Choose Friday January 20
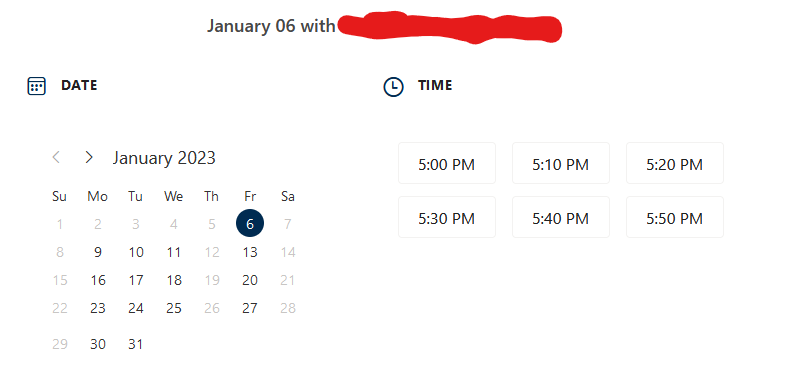 tap(250, 280)
